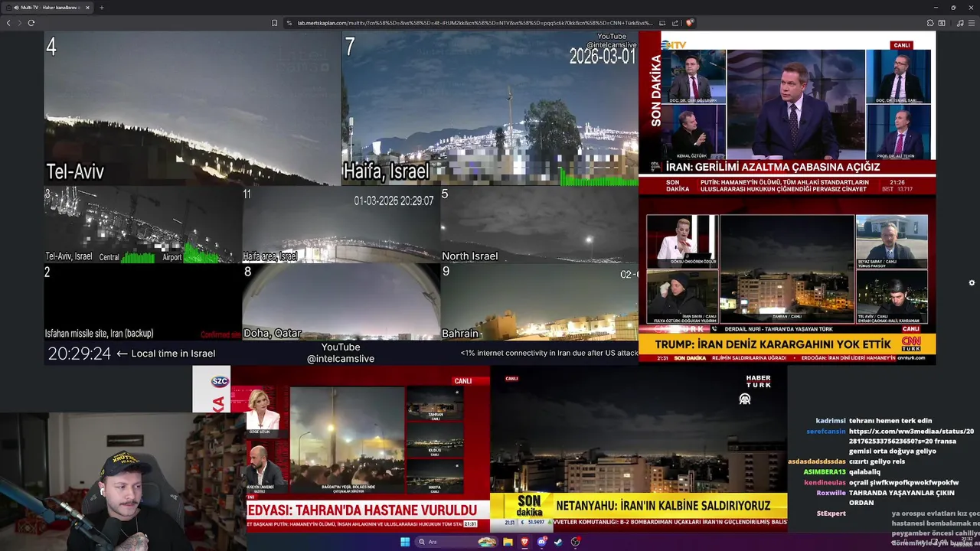Click chat username serefcansin
The image size is (980, 551).
click(x=825, y=432)
